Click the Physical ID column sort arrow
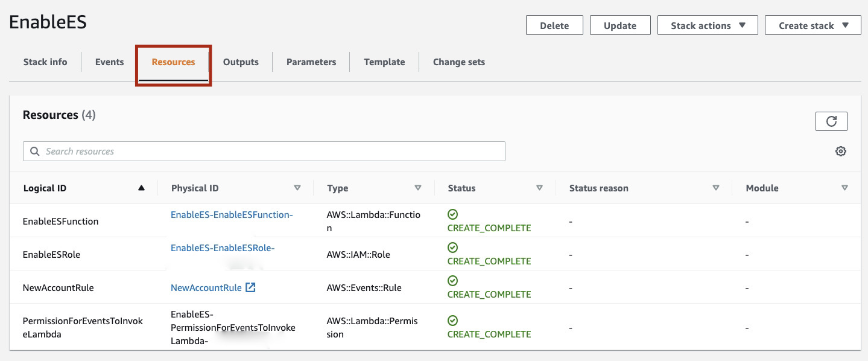 (x=297, y=188)
